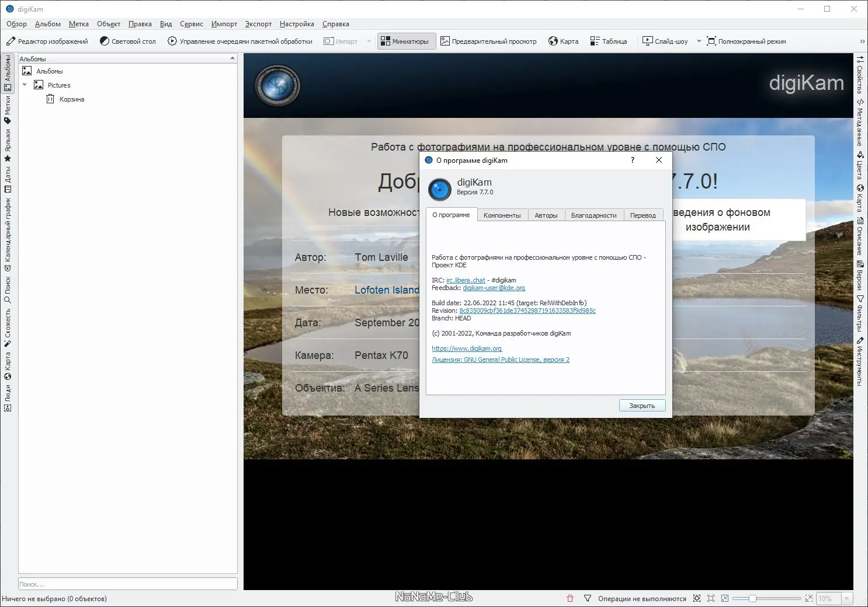Click the Закрыть button in About dialog
868x607 pixels.
(642, 406)
